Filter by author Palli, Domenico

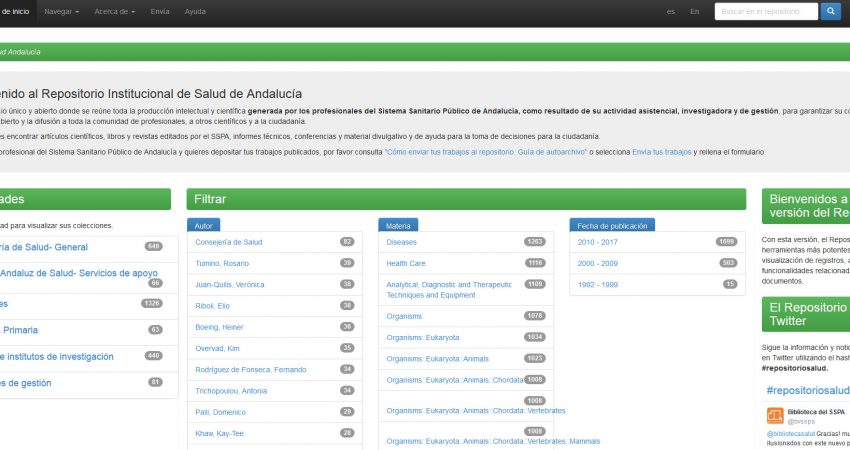pyautogui.click(x=221, y=412)
